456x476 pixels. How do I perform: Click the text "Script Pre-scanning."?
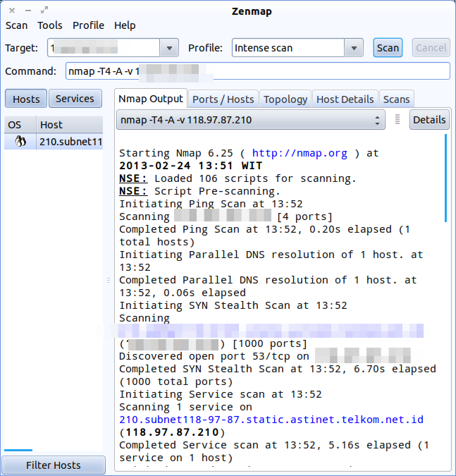tap(217, 191)
